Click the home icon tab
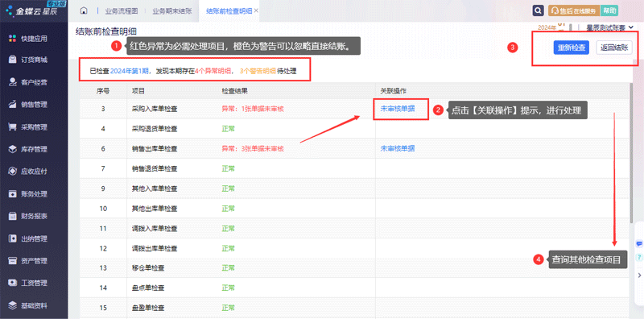The height and width of the screenshot is (319, 644). click(x=84, y=11)
